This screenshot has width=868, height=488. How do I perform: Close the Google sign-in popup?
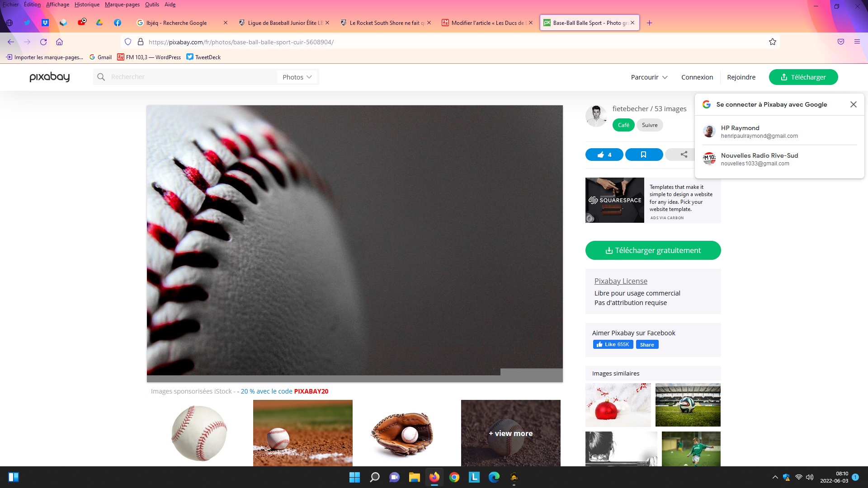[x=853, y=104]
